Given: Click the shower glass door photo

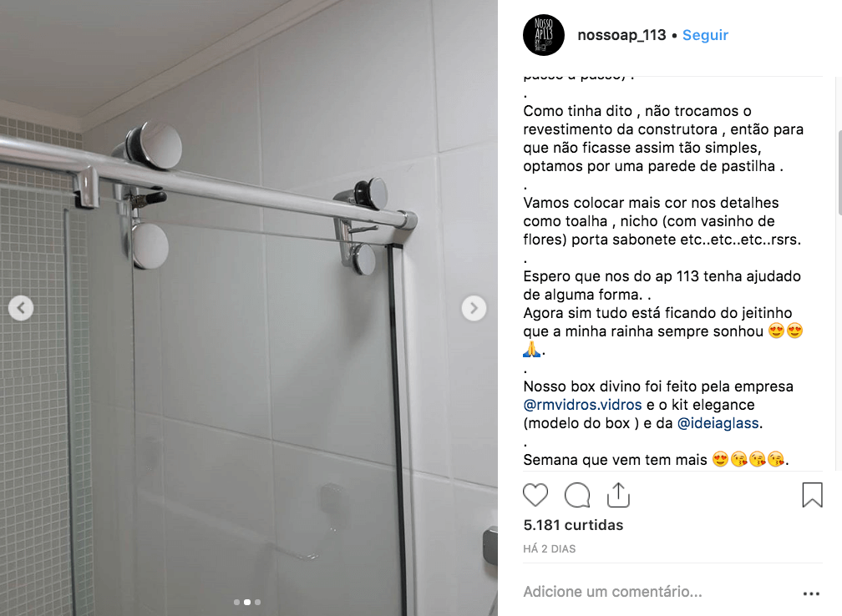Looking at the screenshot, I should tap(249, 308).
